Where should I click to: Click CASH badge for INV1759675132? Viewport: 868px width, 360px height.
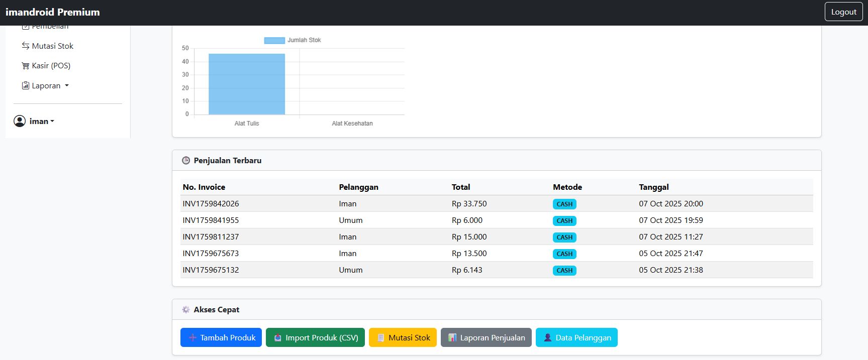point(564,271)
